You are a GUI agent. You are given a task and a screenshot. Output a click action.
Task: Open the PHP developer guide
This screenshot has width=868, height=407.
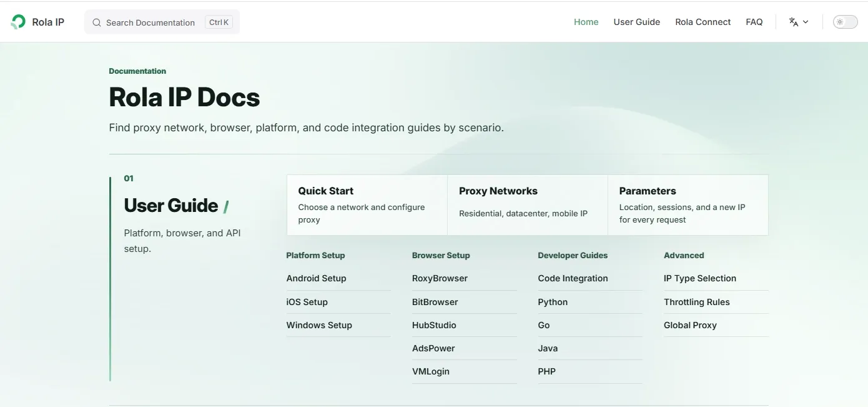coord(546,371)
